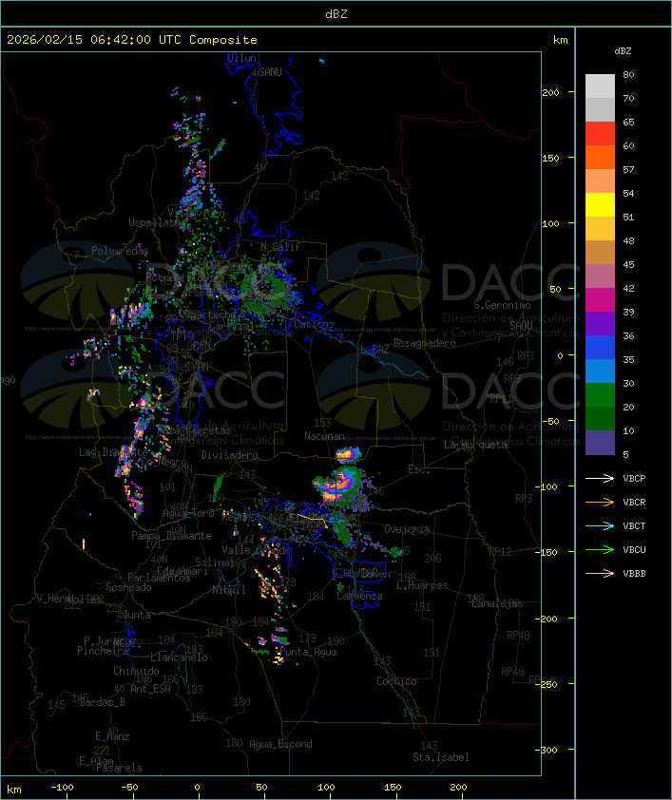Click the Agua_Escond place label
This screenshot has width=672, height=800.
click(280, 744)
